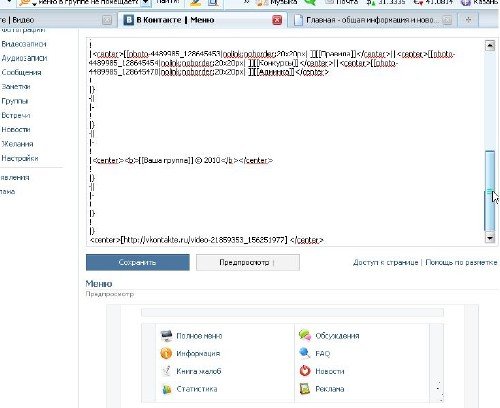Select the В Контакте | Меню tab
The image size is (500, 408).
click(x=202, y=20)
